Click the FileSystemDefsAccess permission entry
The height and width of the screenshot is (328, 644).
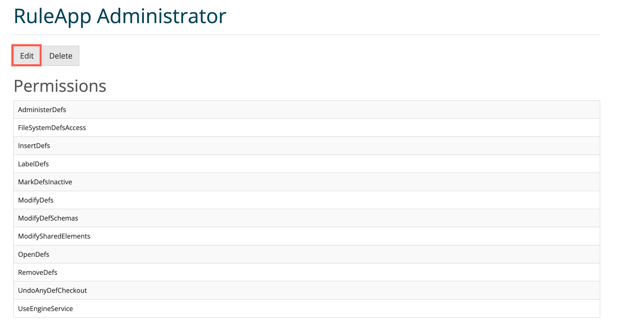(52, 128)
